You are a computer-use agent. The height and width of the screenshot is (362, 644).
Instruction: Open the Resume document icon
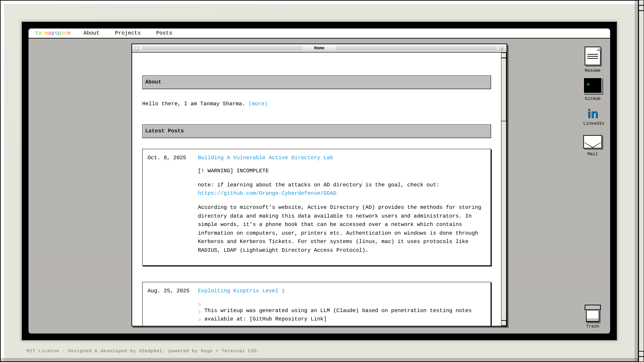pyautogui.click(x=592, y=56)
